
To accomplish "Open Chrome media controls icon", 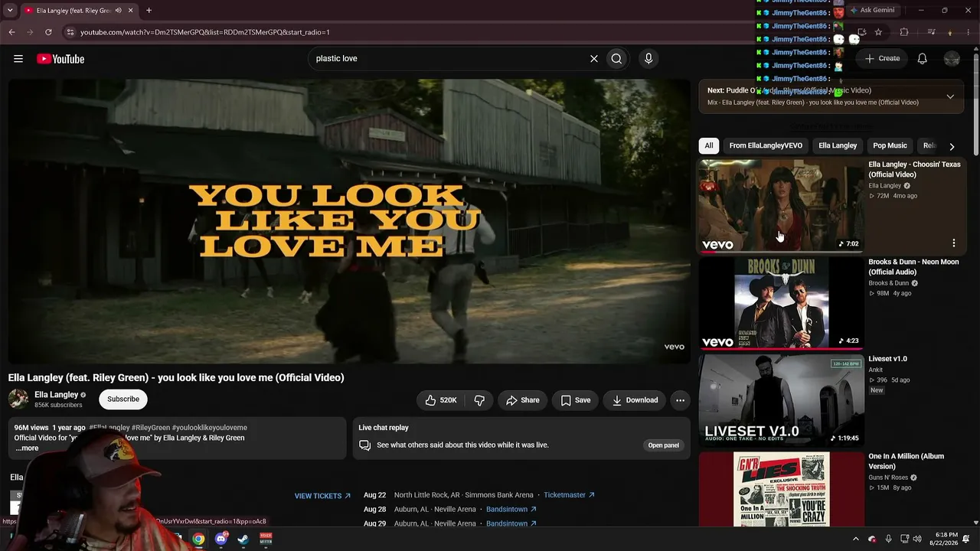I will click(931, 32).
